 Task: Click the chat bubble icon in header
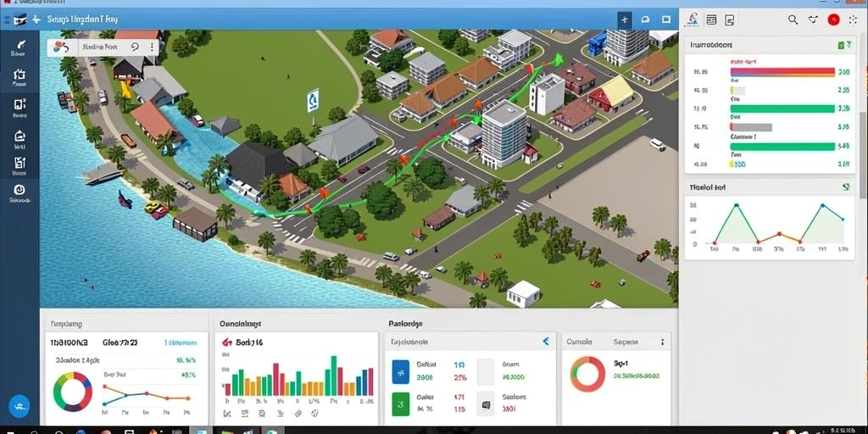pos(645,20)
